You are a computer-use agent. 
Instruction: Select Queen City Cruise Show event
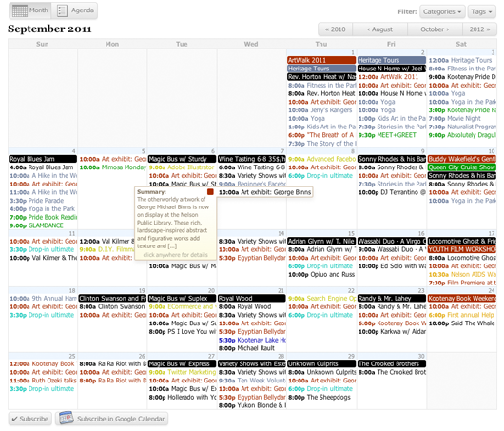(462, 167)
